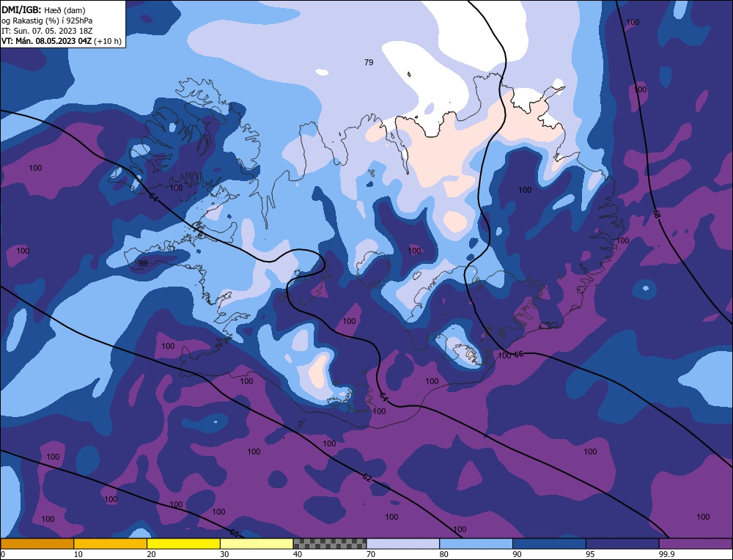Click the '90' legend tick label
Viewport: 733px width, 560px height.
[x=517, y=554]
